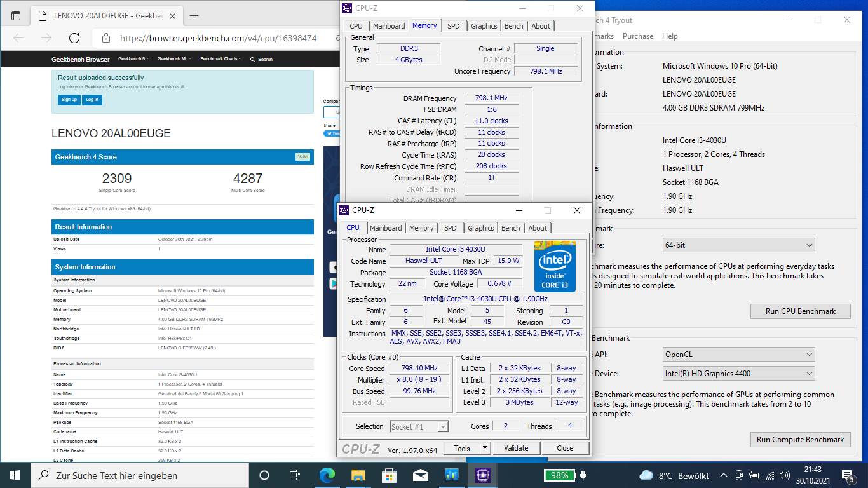Open the Edge tab actions menu icon
The height and width of the screenshot is (488, 868).
[x=16, y=16]
